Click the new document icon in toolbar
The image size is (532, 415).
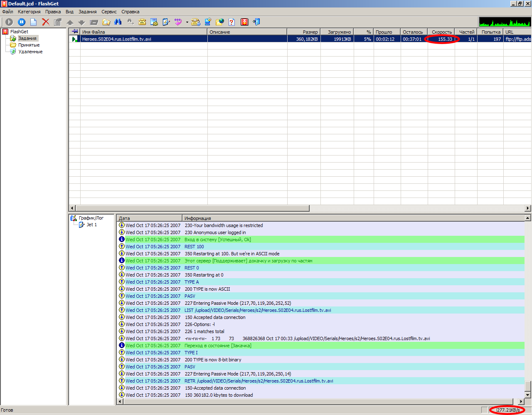point(34,22)
